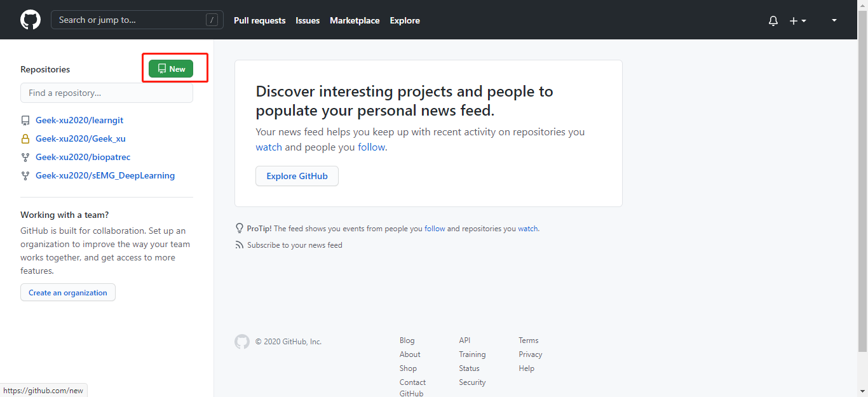Click the Create an organization button

(68, 292)
